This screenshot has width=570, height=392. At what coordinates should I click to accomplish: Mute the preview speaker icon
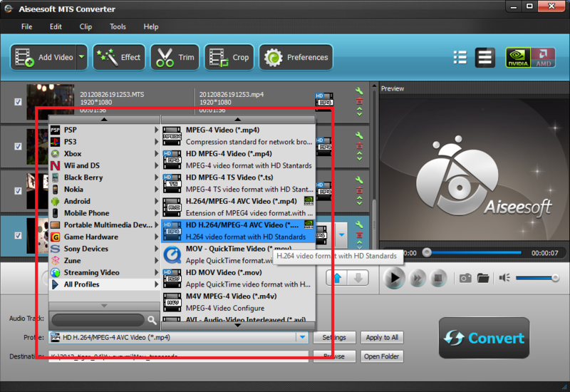point(504,278)
